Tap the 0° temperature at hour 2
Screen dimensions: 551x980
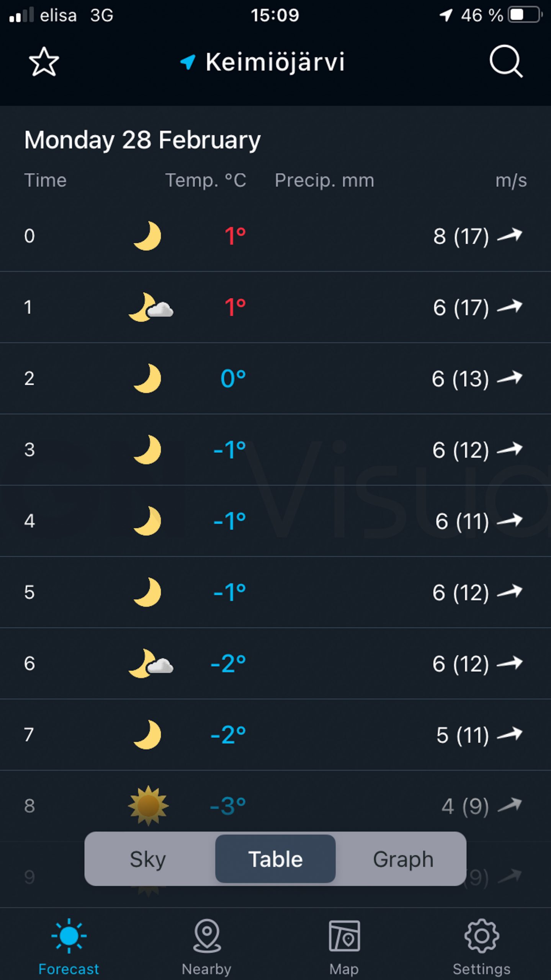pos(233,379)
